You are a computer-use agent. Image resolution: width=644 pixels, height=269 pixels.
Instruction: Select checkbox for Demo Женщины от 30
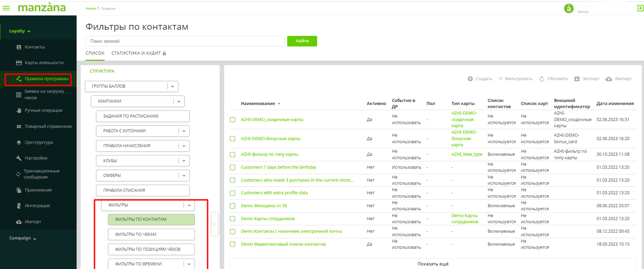pyautogui.click(x=232, y=206)
